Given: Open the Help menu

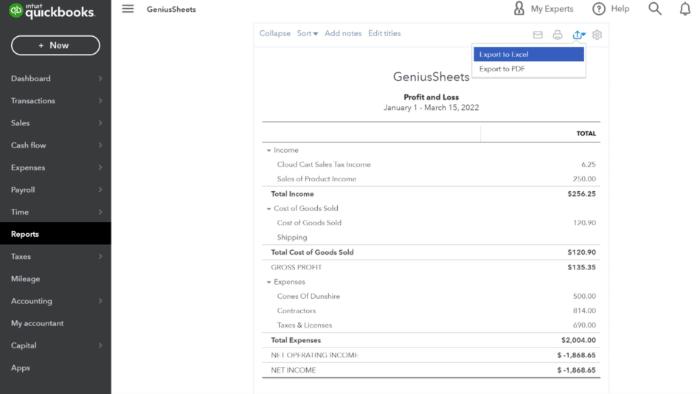Looking at the screenshot, I should pos(611,8).
